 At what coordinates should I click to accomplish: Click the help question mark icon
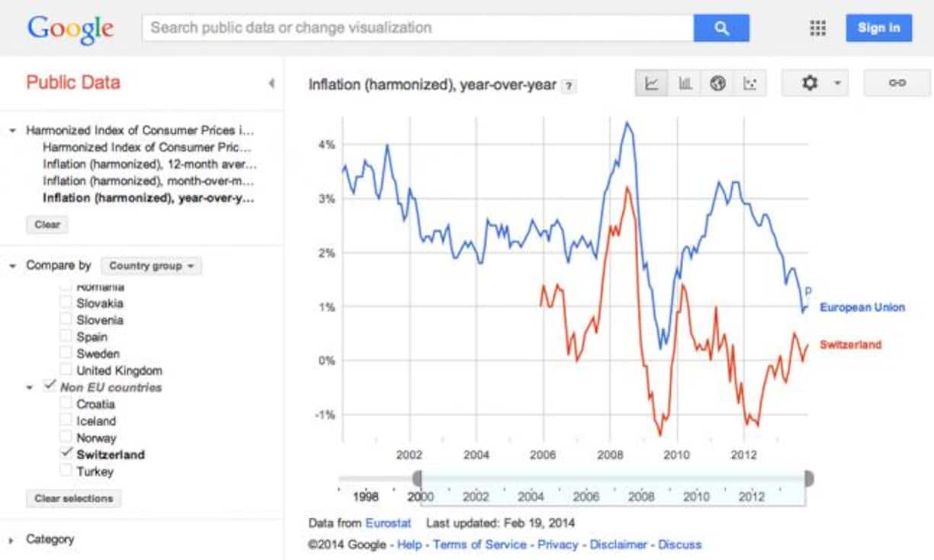[568, 86]
